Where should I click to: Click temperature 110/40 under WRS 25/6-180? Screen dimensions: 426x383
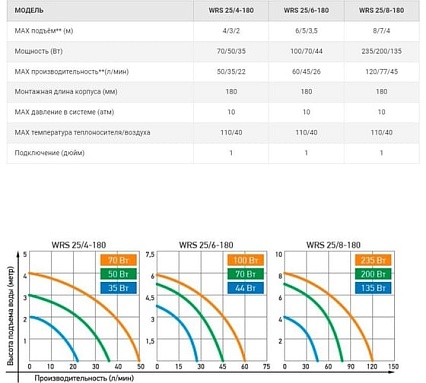[306, 132]
